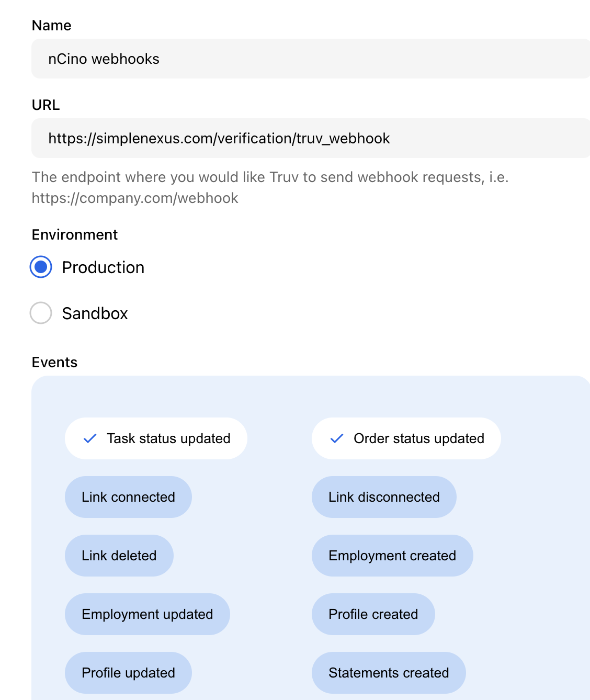This screenshot has height=700, width=590.
Task: Click the Events section heading
Action: coord(54,362)
